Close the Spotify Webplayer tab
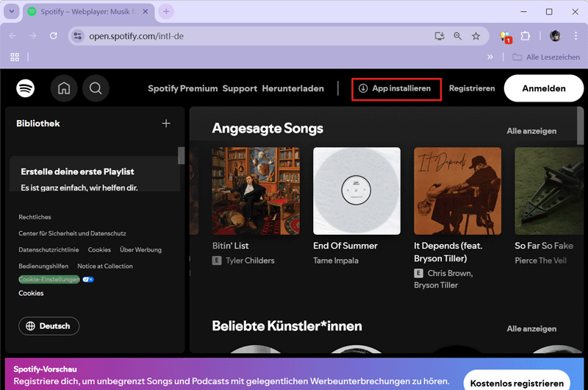The image size is (588, 390). [145, 12]
